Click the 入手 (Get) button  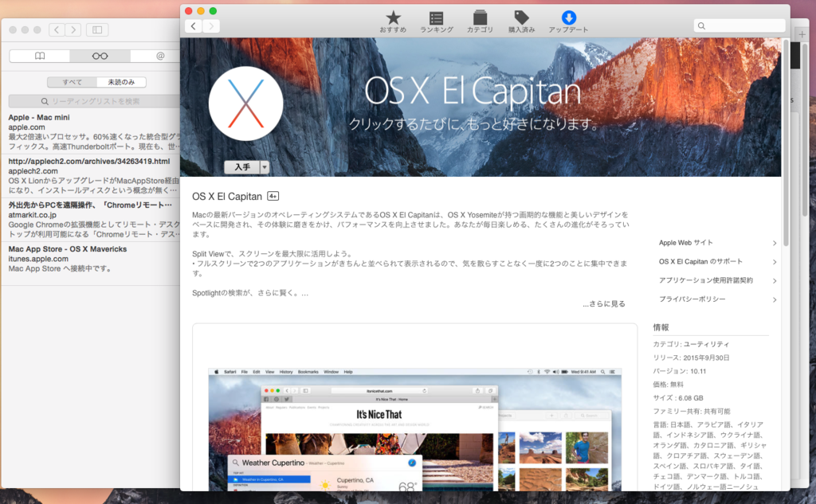(242, 167)
